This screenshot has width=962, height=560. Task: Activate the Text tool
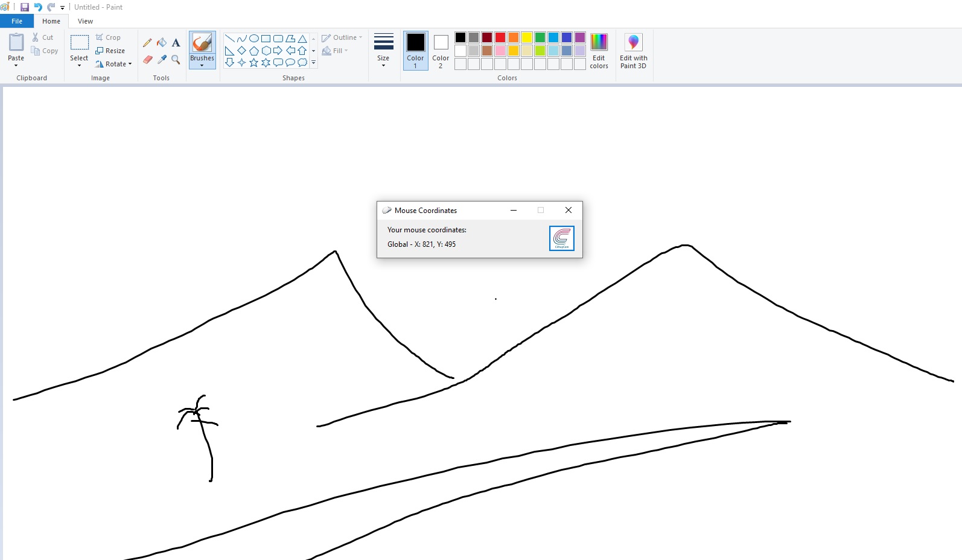pos(176,43)
